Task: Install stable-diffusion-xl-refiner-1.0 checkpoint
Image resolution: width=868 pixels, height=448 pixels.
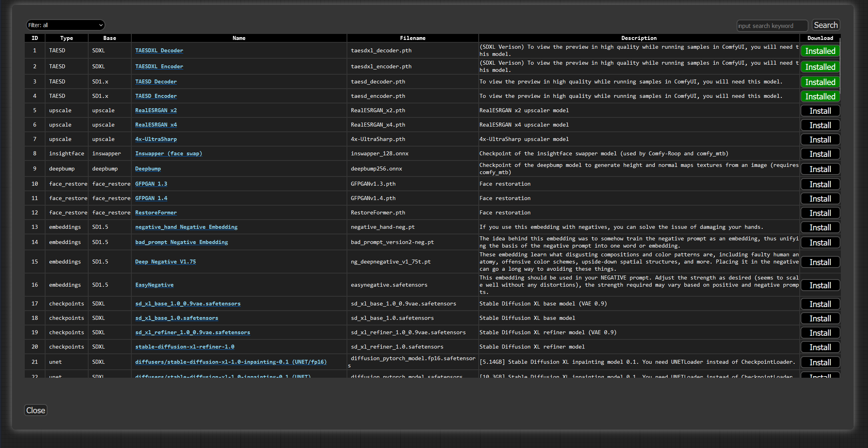Action: [x=820, y=347]
